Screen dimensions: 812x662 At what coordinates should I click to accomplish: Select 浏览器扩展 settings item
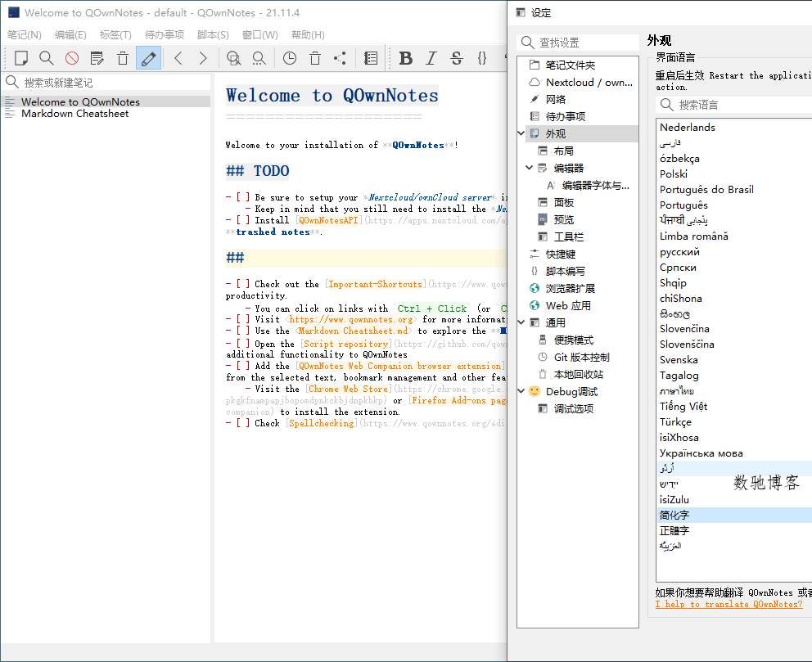(x=571, y=288)
